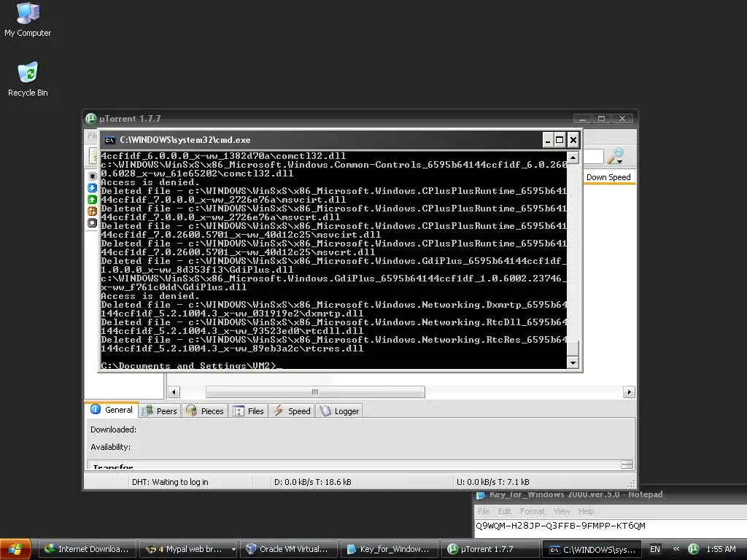The width and height of the screenshot is (747, 560).
Task: Click µTorrent horizontal scrollbar right arrow
Action: 629,392
